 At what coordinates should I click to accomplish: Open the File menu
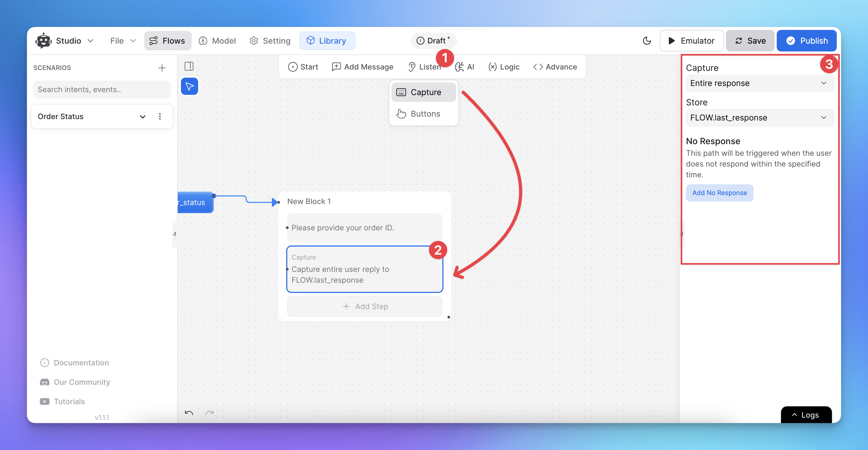(123, 41)
